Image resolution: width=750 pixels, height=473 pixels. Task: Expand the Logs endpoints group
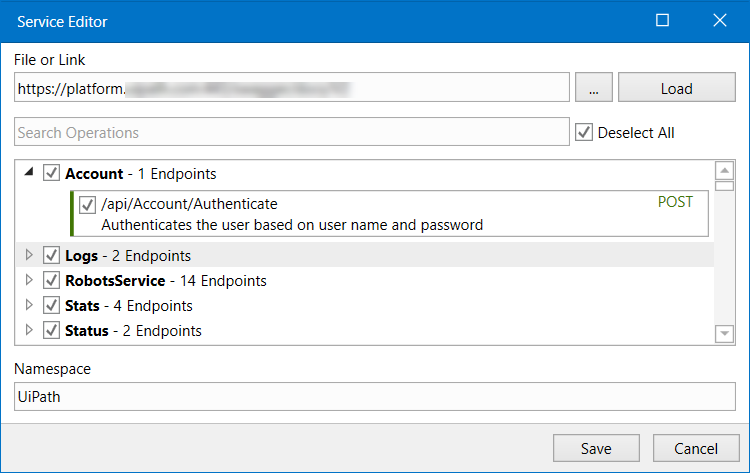coord(29,255)
